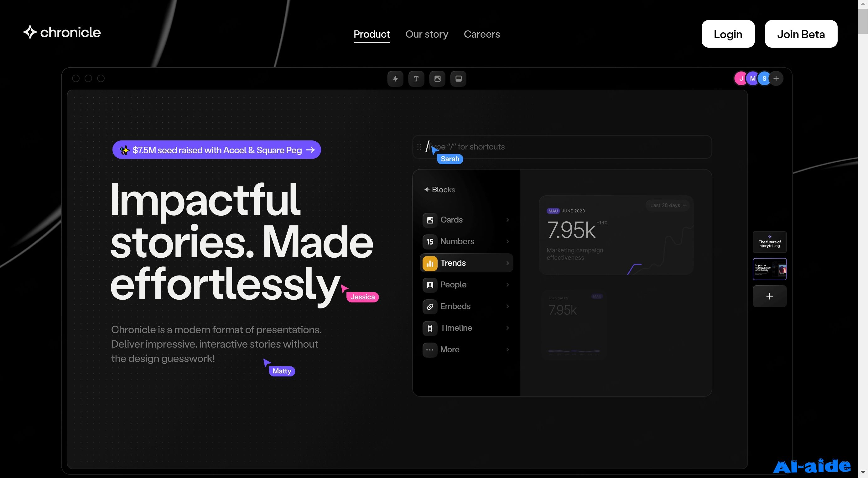Click the Login button
Viewport: 868px width, 478px height.
click(x=728, y=34)
